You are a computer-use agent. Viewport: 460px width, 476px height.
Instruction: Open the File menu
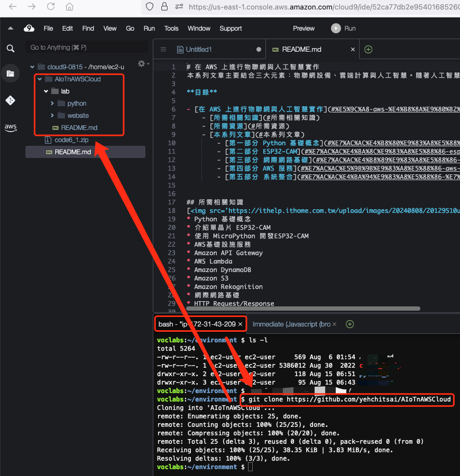click(48, 28)
